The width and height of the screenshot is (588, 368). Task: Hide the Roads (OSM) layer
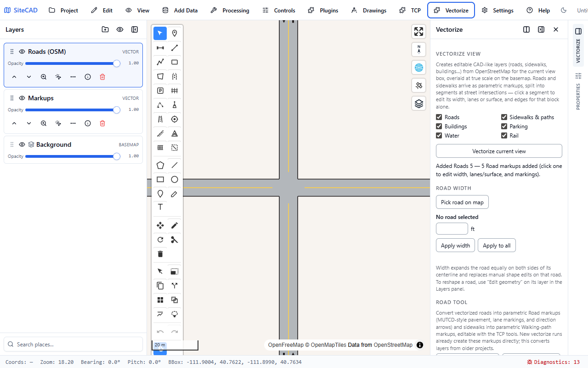coord(22,52)
